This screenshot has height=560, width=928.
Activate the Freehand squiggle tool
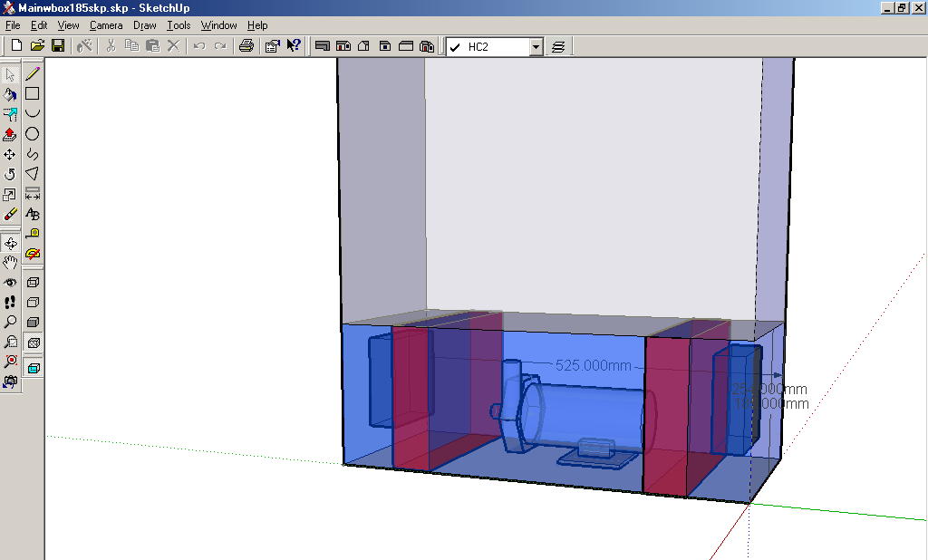[x=33, y=154]
